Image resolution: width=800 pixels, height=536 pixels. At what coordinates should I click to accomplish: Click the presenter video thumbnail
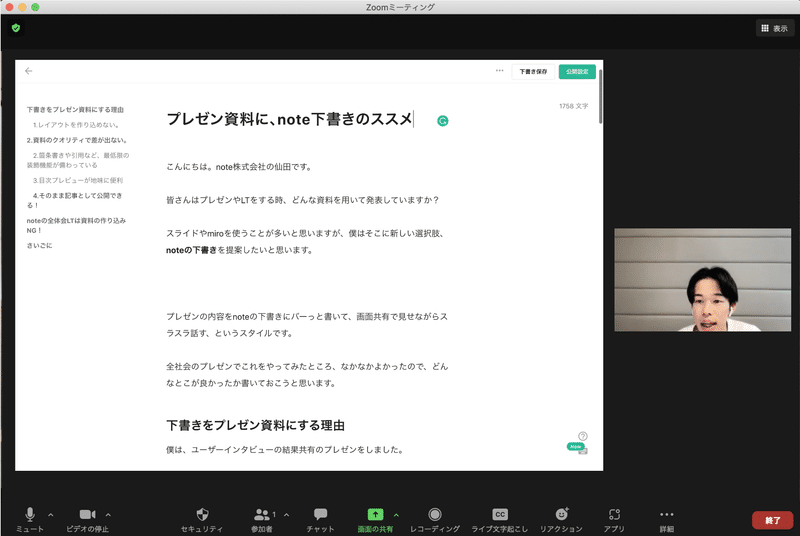tap(703, 279)
